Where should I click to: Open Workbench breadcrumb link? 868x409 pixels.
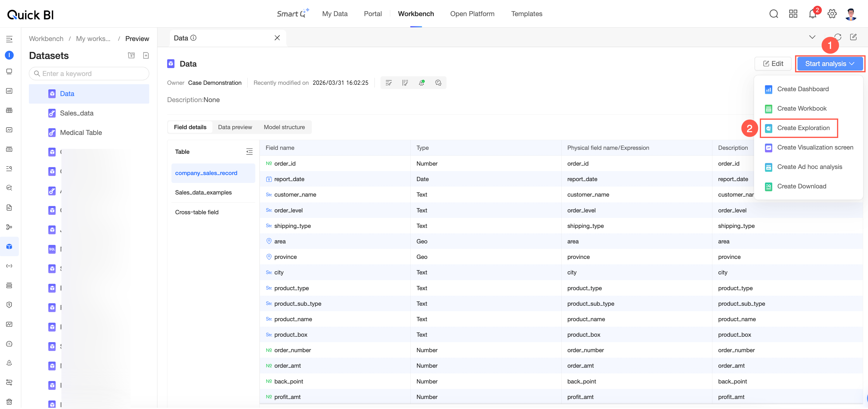click(x=46, y=39)
